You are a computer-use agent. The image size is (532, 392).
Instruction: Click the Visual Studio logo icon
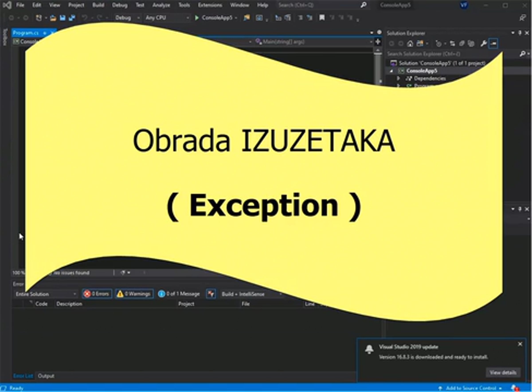pos(7,5)
